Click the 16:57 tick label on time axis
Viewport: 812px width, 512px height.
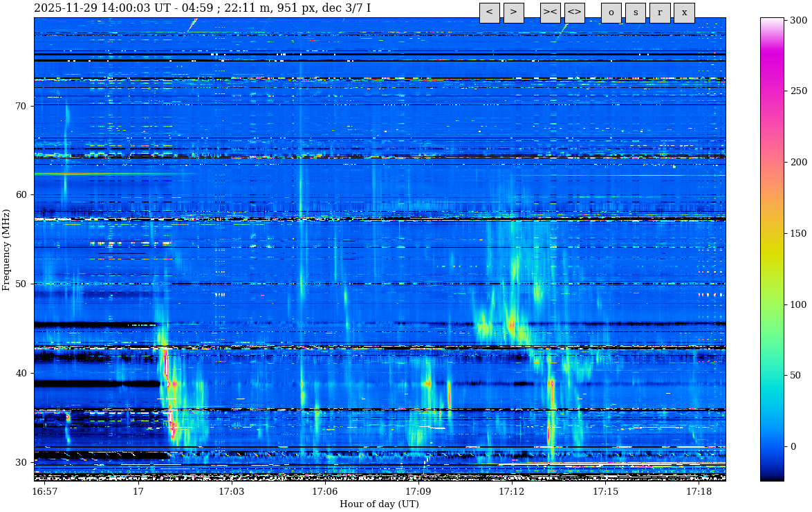45,491
